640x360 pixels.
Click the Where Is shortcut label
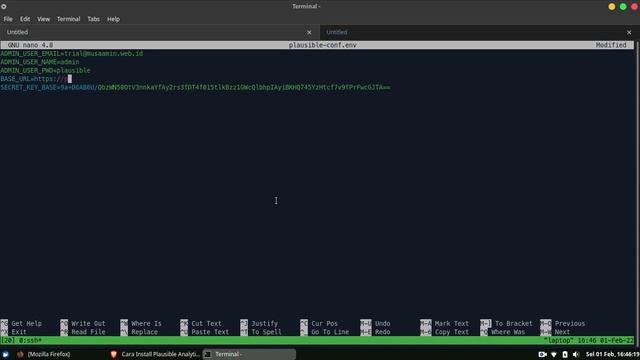tap(146, 323)
